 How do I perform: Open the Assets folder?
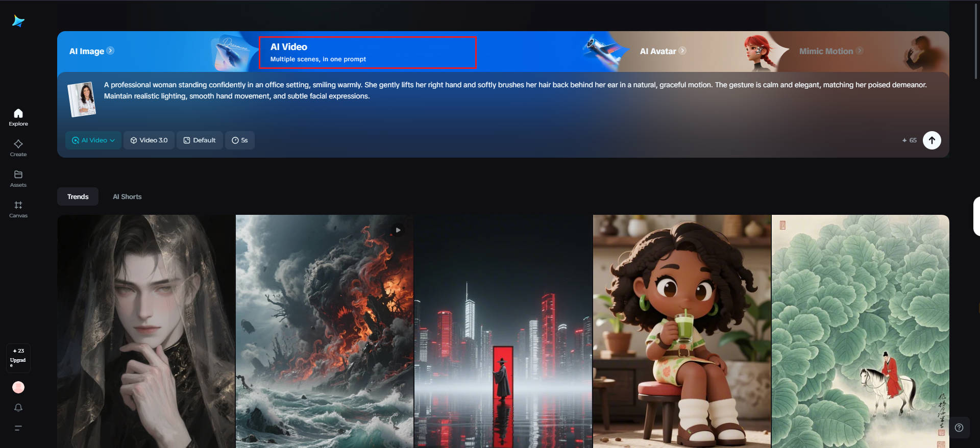point(18,178)
